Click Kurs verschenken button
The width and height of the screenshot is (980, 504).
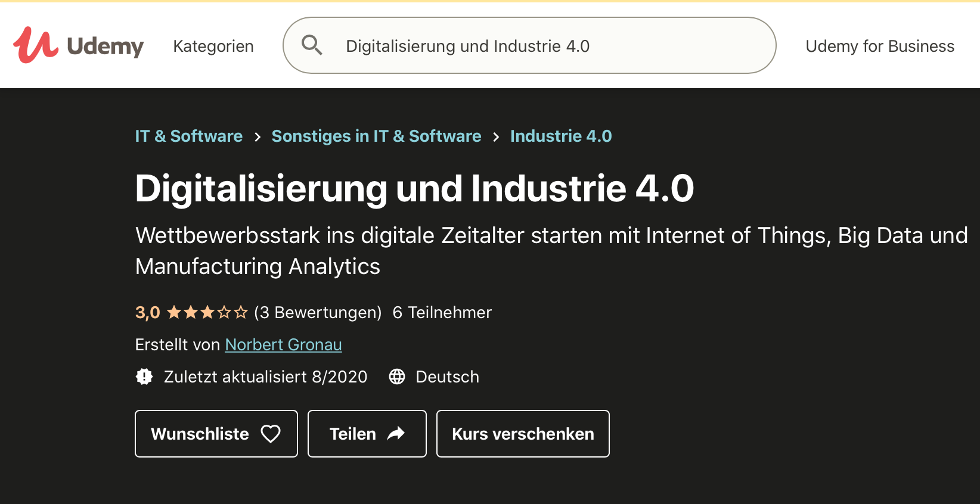[523, 434]
